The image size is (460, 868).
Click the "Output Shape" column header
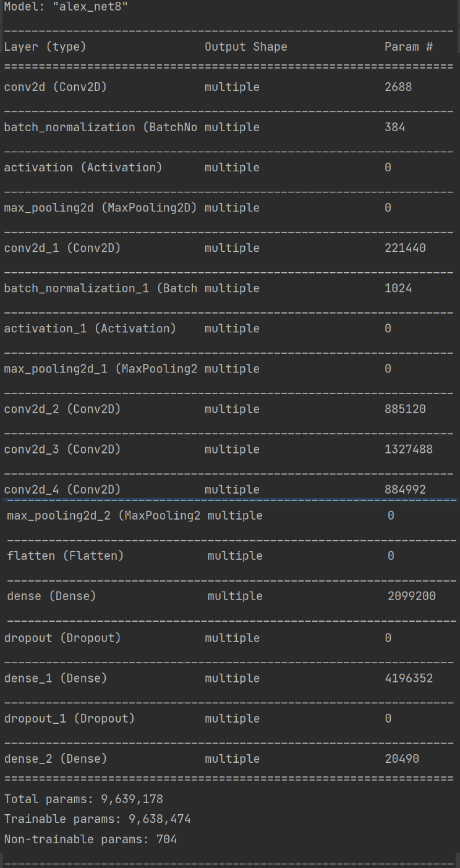[x=246, y=47]
